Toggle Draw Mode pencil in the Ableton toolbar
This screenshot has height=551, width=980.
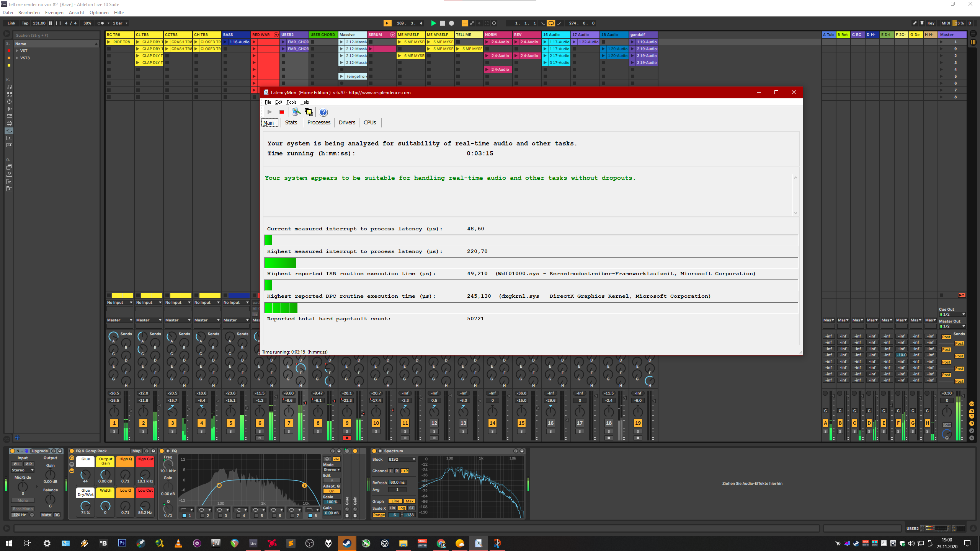(x=915, y=23)
